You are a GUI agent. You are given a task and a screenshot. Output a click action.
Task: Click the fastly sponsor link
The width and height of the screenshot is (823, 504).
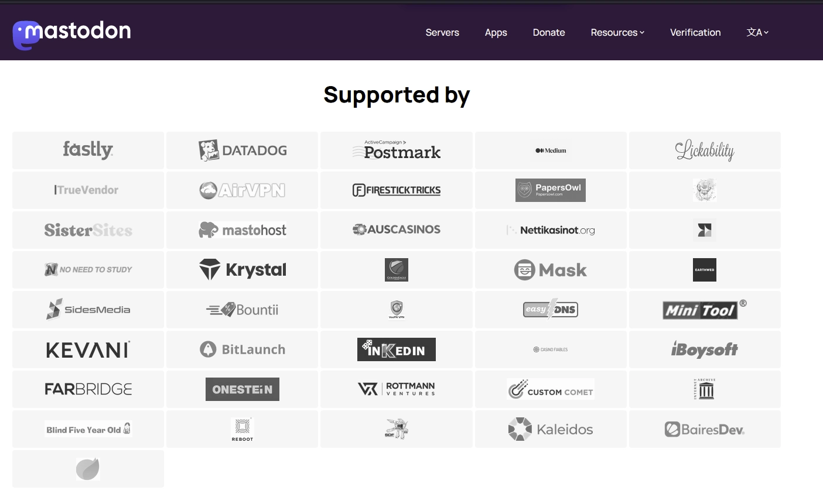[x=88, y=150]
